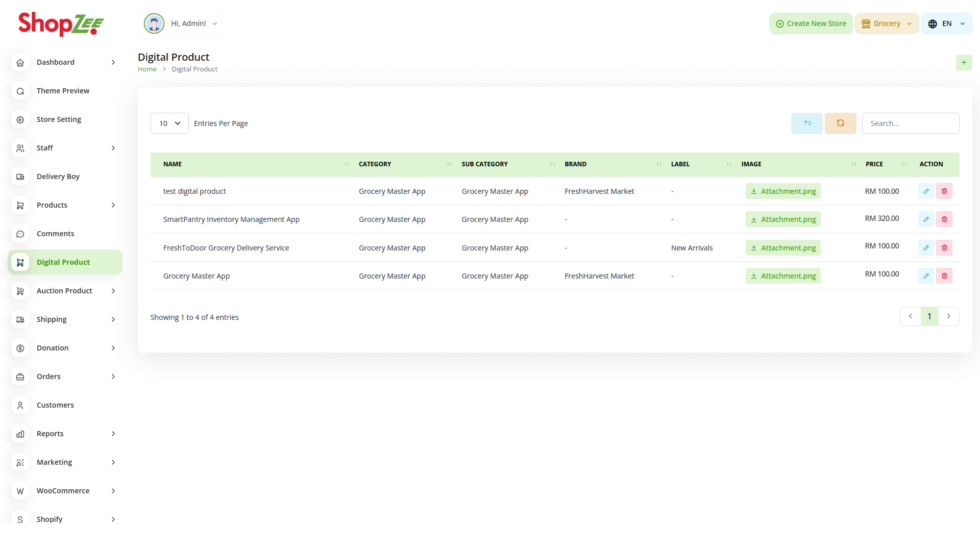Click the Store Setting gear icon
The image size is (980, 551).
coord(20,119)
